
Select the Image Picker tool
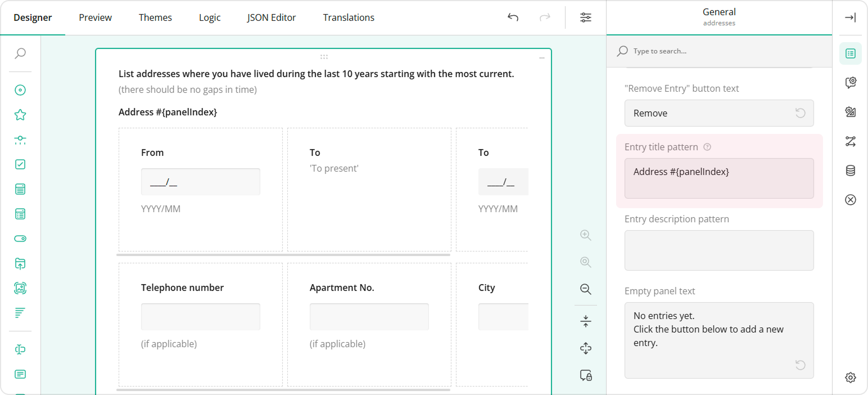[20, 288]
